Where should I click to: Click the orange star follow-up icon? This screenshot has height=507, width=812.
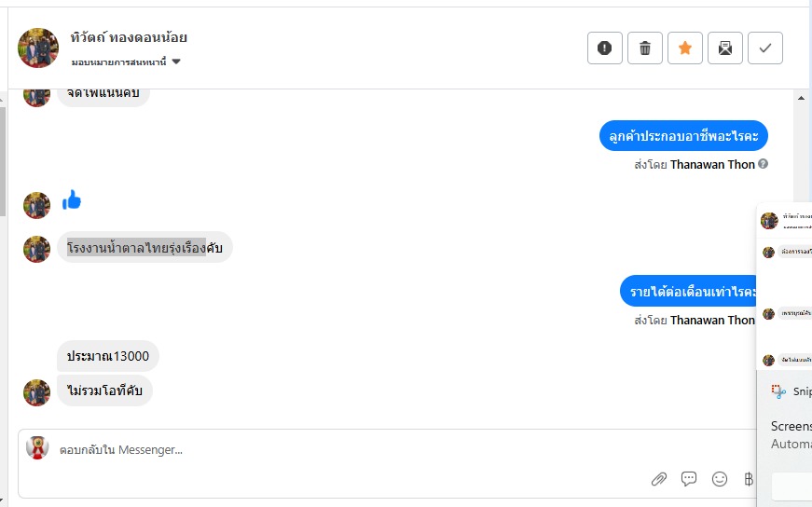click(x=685, y=48)
